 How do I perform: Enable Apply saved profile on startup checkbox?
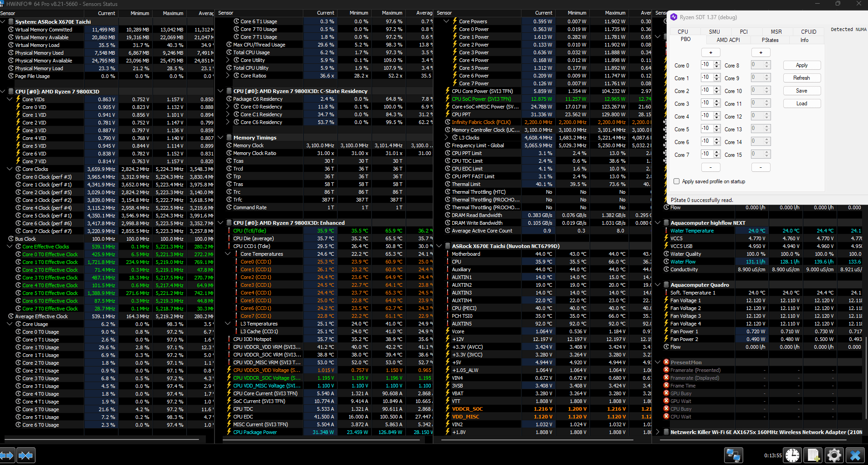click(x=677, y=181)
